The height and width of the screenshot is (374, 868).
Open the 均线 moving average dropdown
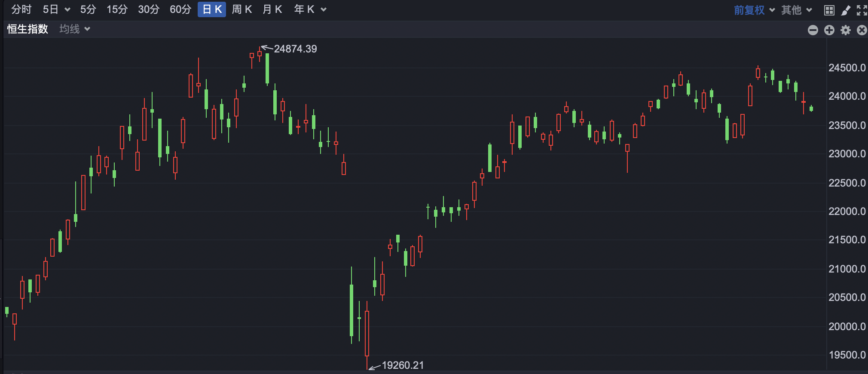(x=74, y=29)
